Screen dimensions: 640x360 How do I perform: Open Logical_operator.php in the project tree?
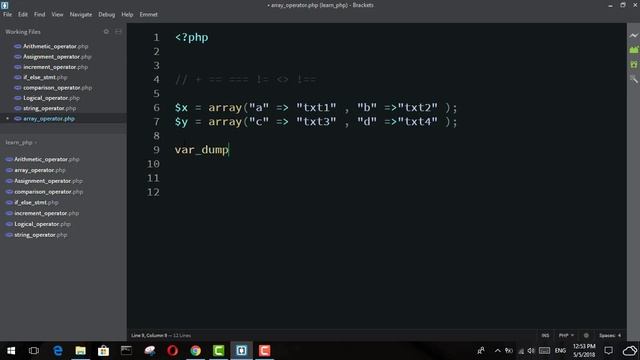pos(42,224)
